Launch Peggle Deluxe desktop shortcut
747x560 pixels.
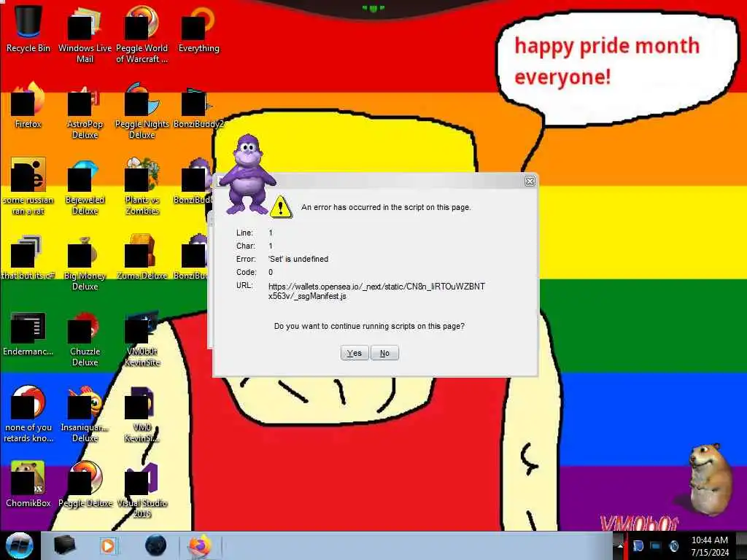[x=85, y=483]
